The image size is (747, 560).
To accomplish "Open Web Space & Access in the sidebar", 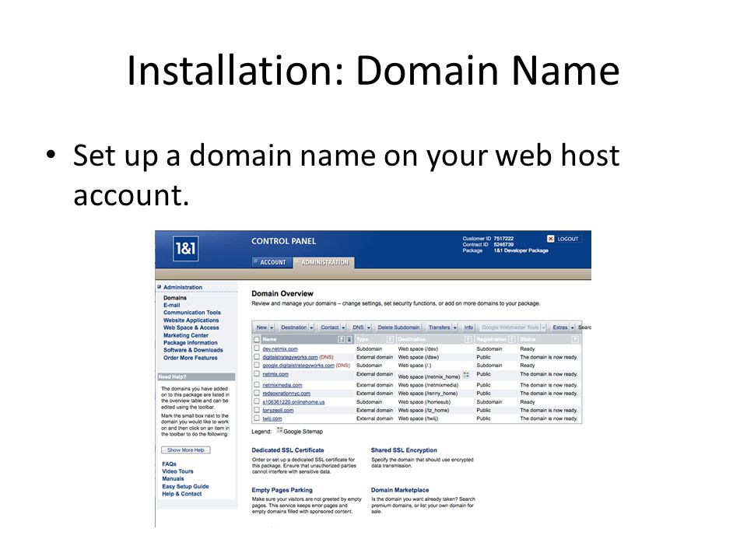I will coord(191,327).
